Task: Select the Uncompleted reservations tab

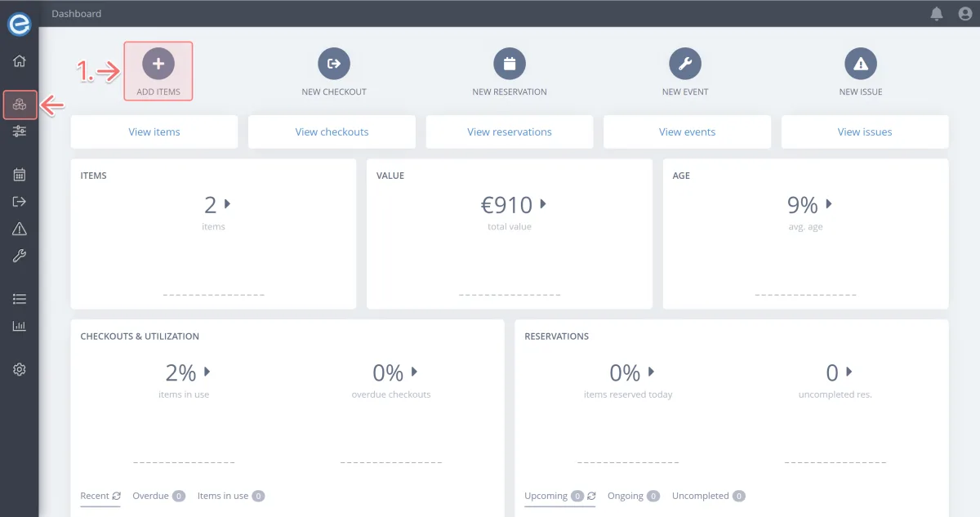Action: coord(701,496)
